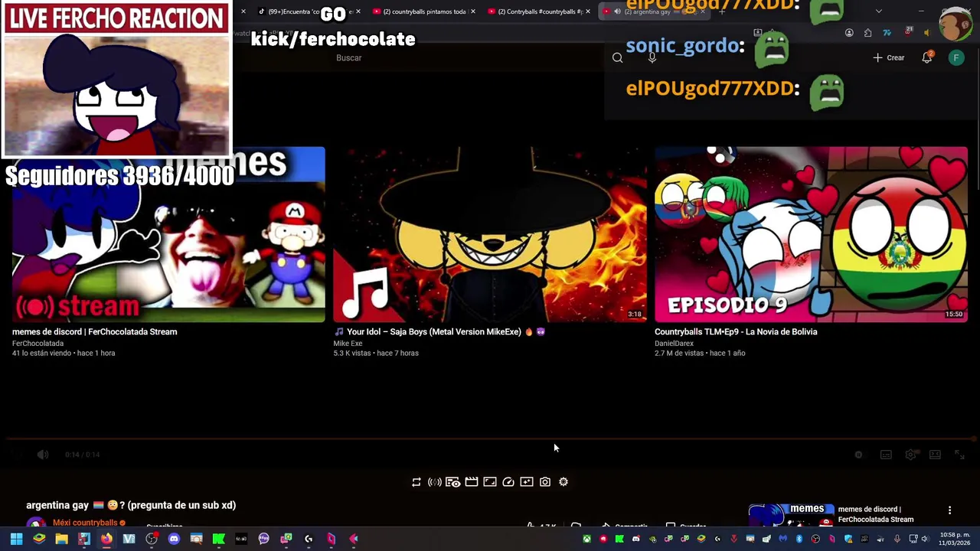The height and width of the screenshot is (551, 980).
Task: Open enhancer settings gear icon
Action: [563, 482]
